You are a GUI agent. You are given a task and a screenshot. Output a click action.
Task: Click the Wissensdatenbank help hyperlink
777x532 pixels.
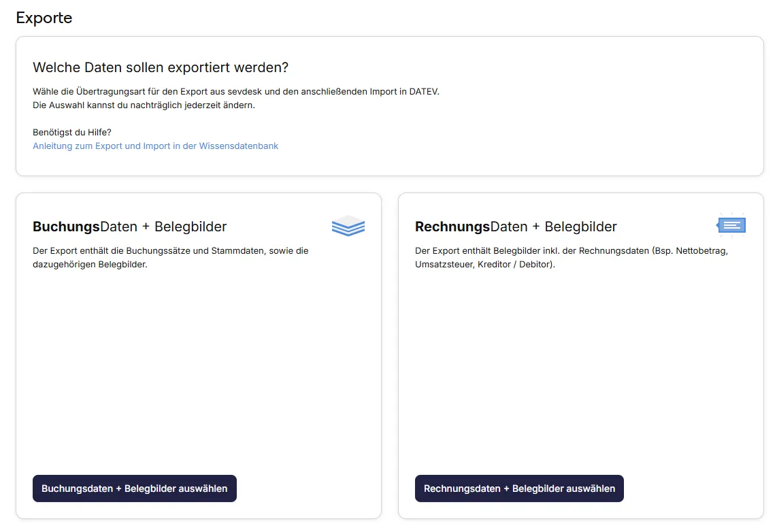pos(155,146)
